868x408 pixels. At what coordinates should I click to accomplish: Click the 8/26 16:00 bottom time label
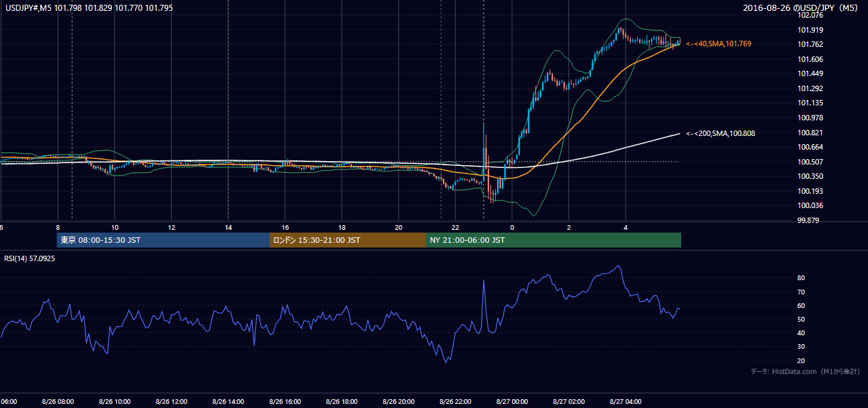click(285, 402)
